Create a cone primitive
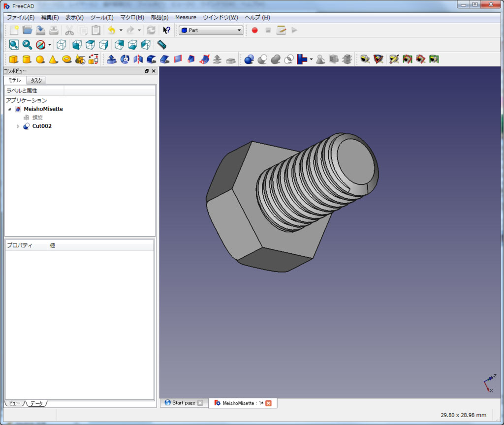The height and width of the screenshot is (425, 504). point(53,59)
